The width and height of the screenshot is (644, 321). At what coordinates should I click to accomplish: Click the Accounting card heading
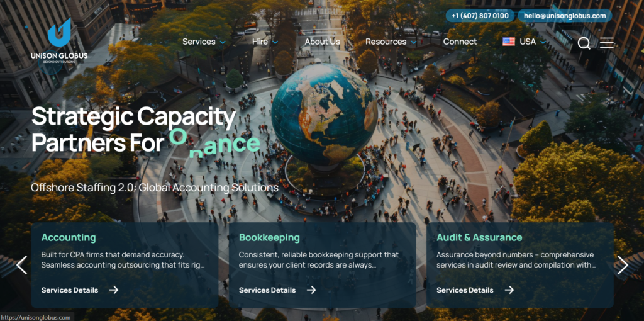[69, 237]
